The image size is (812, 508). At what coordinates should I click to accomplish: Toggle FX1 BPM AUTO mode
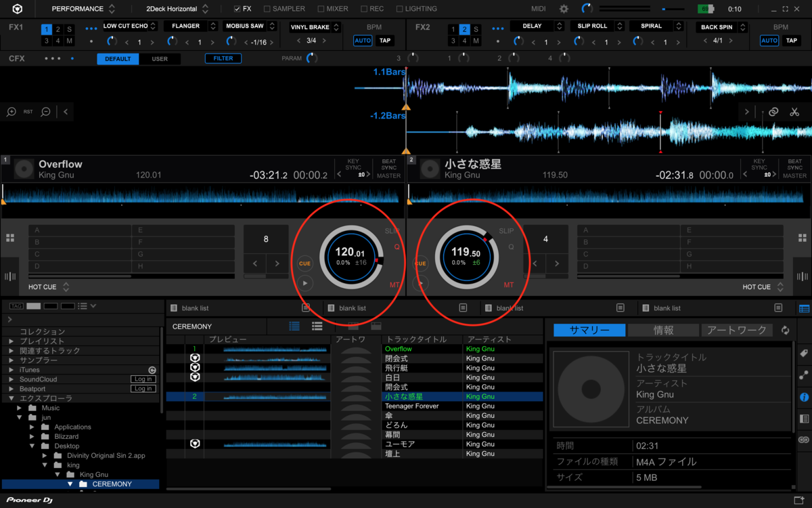363,41
